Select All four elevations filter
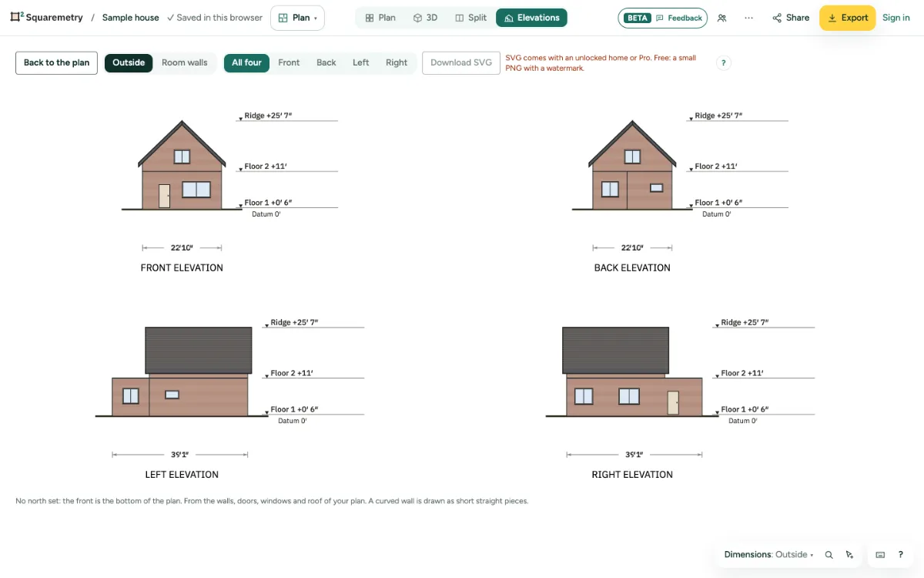Screen dimensions: 924x578 [x=246, y=63]
